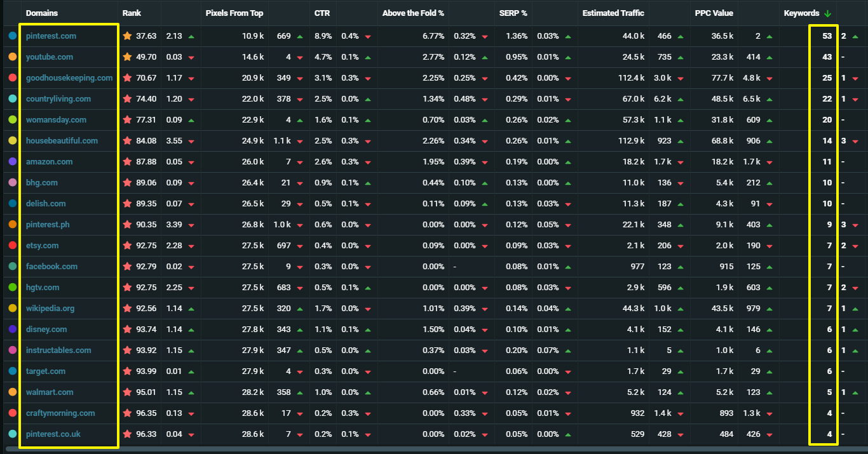Sort by the Rank column header
This screenshot has height=454, width=868.
(x=132, y=13)
